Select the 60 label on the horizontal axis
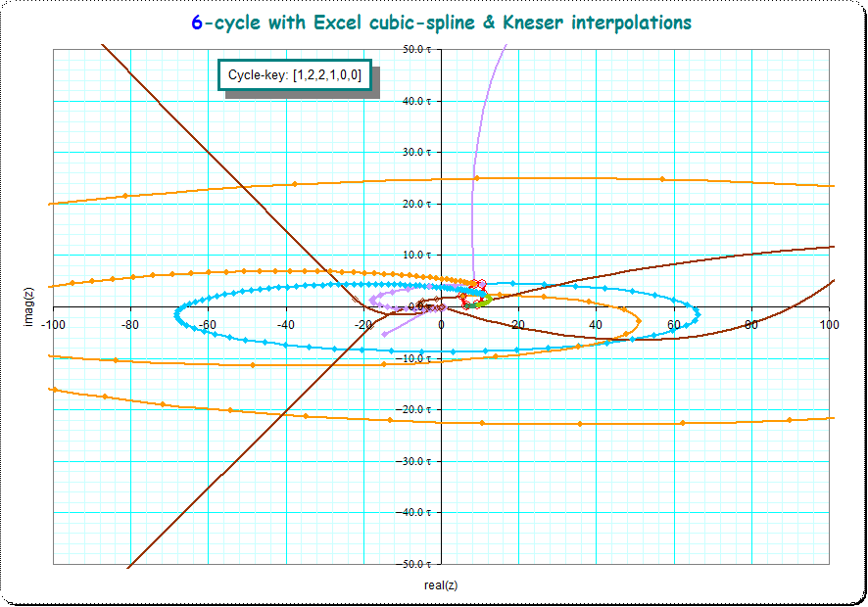Screen dimensions: 868x607 (x=674, y=324)
